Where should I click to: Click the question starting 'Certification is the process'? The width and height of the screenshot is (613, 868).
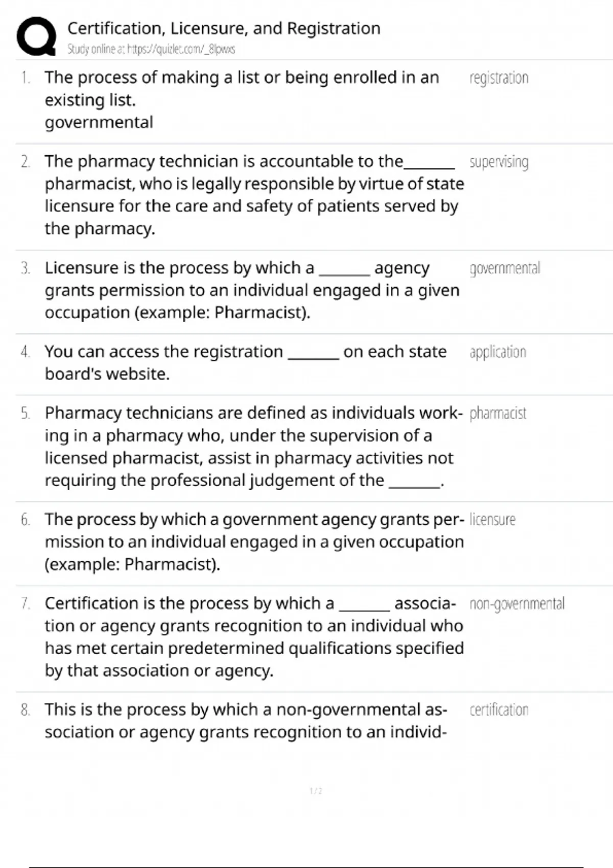[x=254, y=636]
